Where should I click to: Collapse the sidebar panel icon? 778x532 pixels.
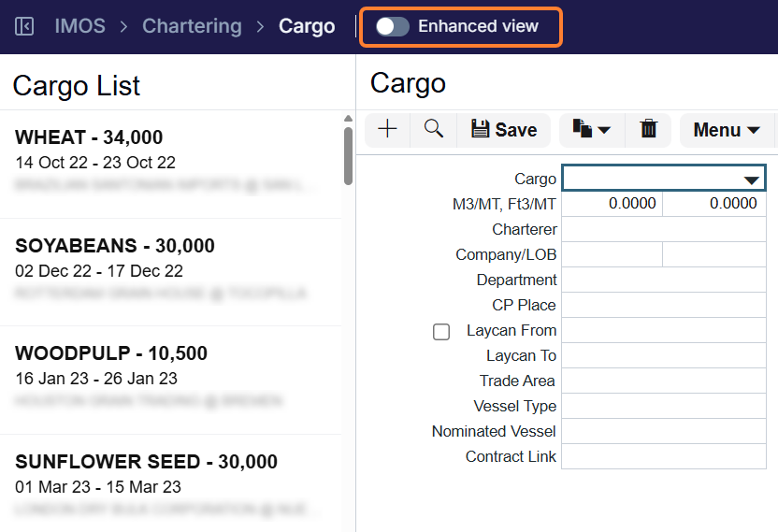[x=24, y=26]
